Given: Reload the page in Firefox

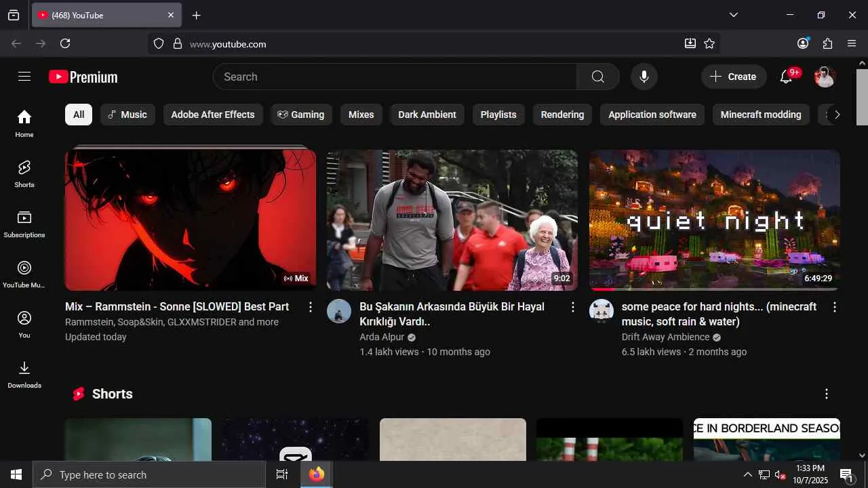Looking at the screenshot, I should [65, 43].
